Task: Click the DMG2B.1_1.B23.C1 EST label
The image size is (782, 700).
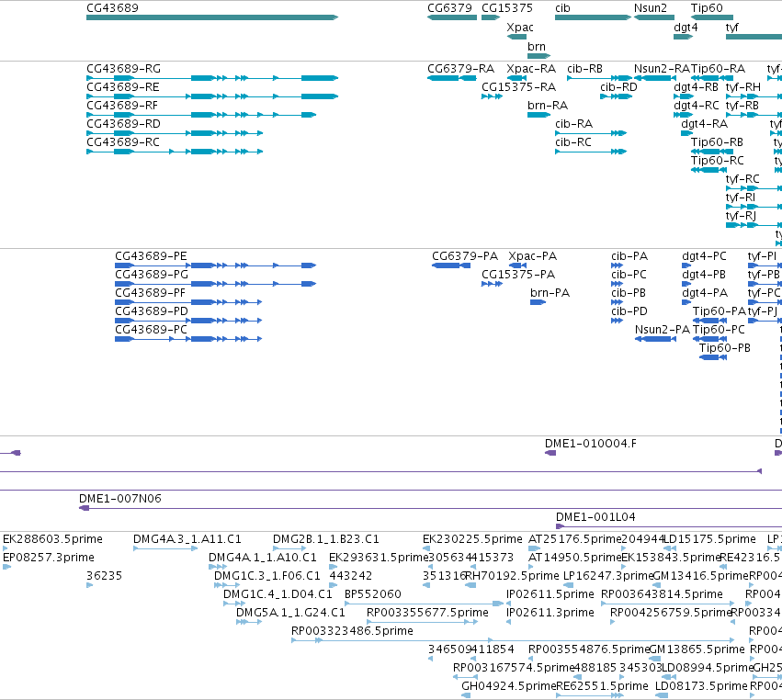Action: [325, 539]
